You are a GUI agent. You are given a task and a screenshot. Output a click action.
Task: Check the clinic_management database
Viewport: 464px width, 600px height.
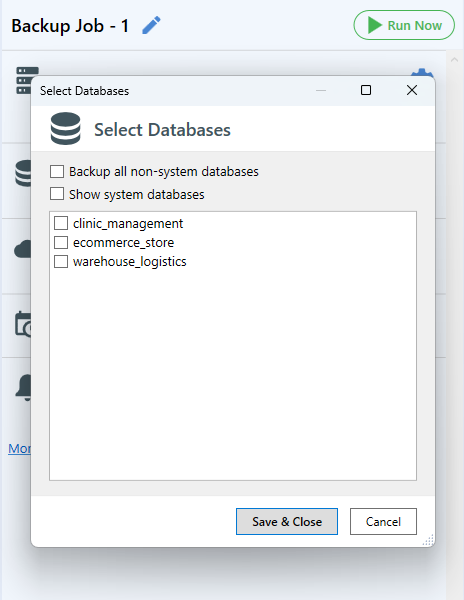click(61, 223)
